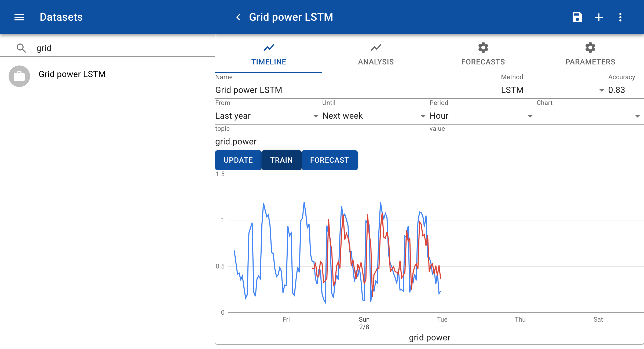The image size is (644, 349).
Task: Open the hamburger navigation menu
Action: click(19, 17)
